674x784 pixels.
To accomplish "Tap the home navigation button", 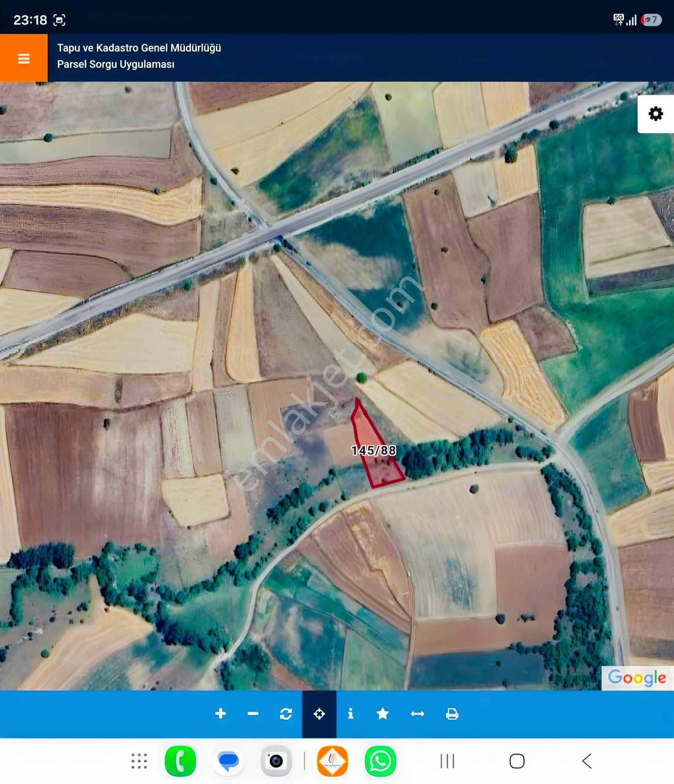I will point(517,761).
